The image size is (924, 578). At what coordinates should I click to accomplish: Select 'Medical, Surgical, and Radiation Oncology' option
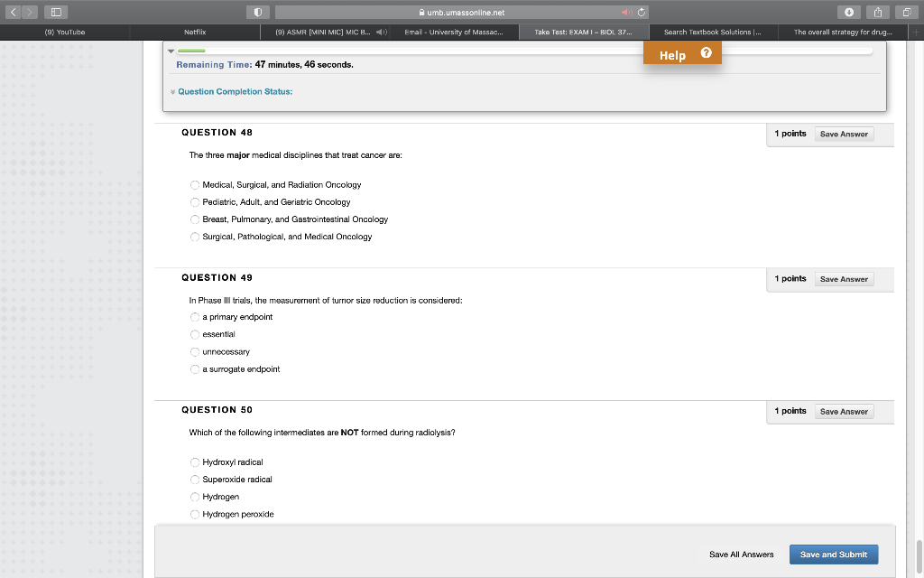pyautogui.click(x=195, y=184)
